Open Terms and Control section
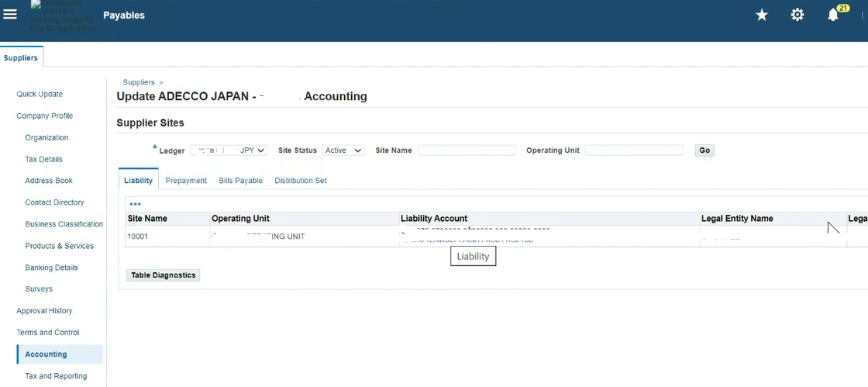Image resolution: width=868 pixels, height=387 pixels. [47, 332]
